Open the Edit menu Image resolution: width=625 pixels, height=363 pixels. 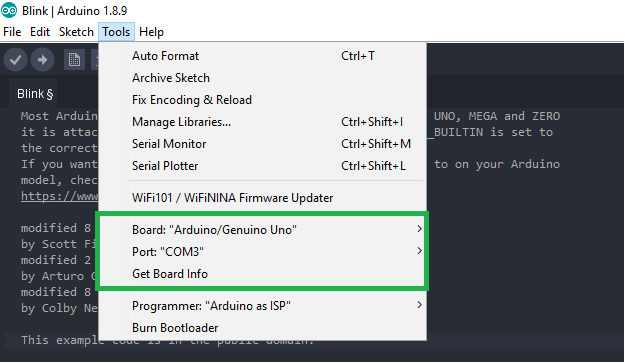pyautogui.click(x=40, y=32)
